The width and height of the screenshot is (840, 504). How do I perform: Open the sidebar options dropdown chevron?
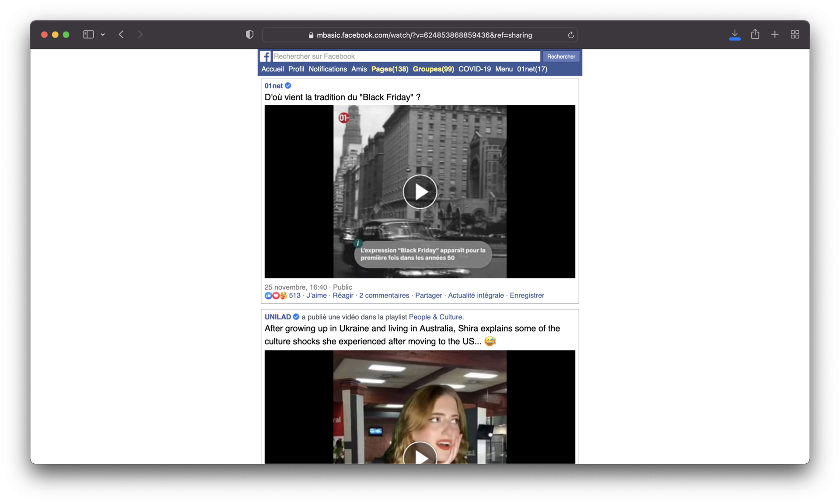click(103, 35)
